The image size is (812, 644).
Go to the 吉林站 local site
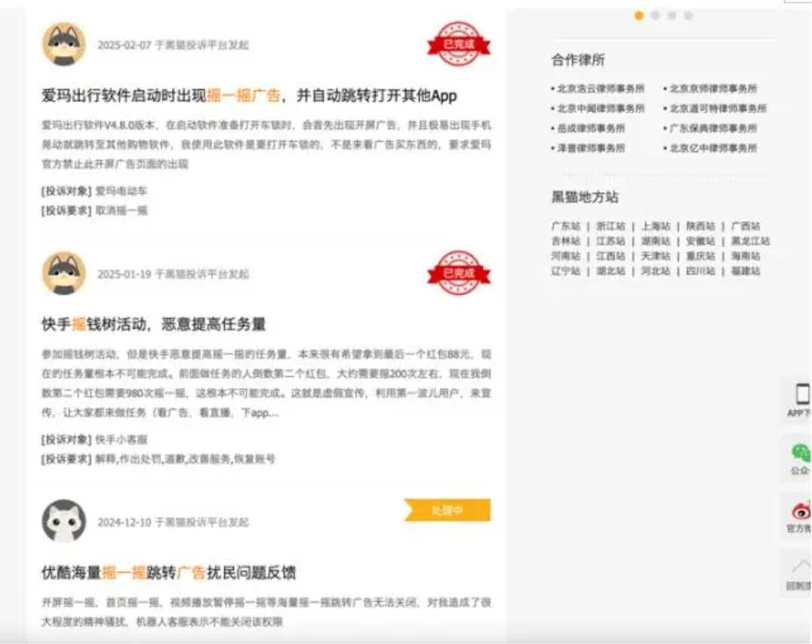click(565, 241)
